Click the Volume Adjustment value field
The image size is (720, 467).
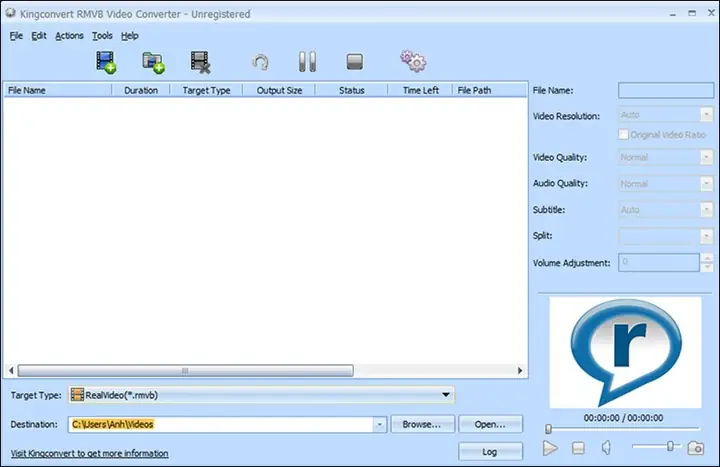point(659,263)
